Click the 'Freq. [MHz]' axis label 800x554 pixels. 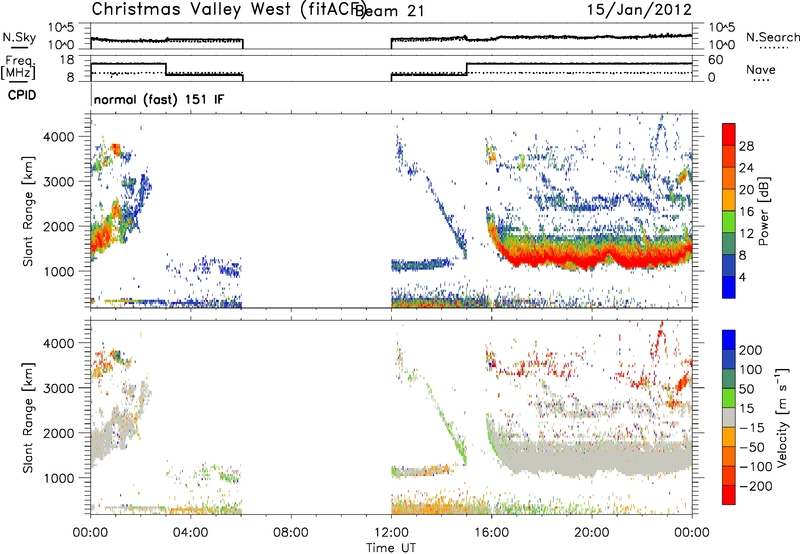(19, 68)
